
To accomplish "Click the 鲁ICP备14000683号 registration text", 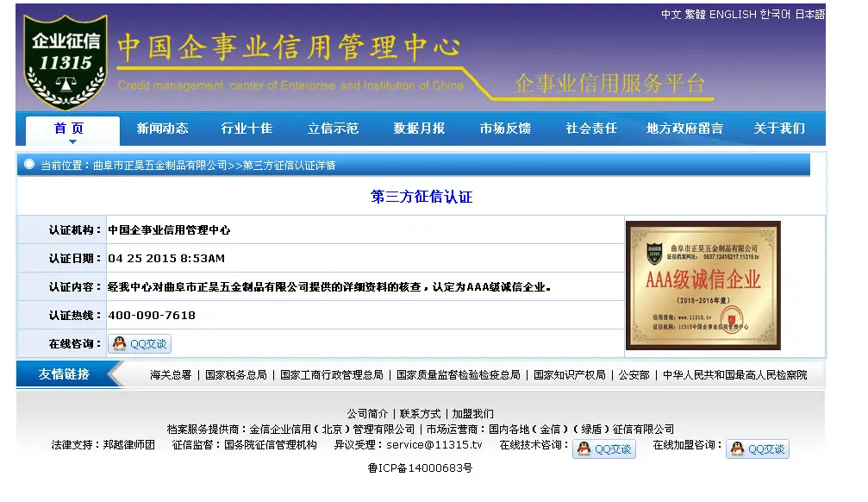I will 420,468.
